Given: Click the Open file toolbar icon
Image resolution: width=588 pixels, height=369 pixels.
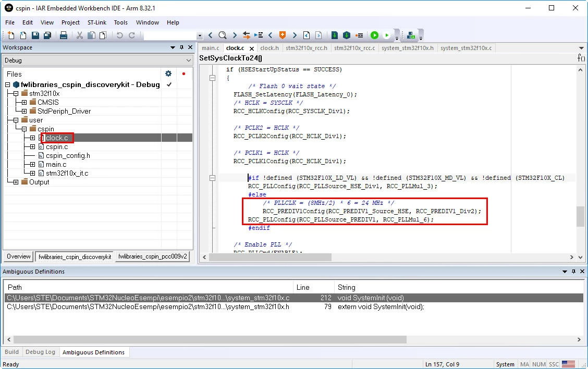Looking at the screenshot, I should pyautogui.click(x=23, y=35).
